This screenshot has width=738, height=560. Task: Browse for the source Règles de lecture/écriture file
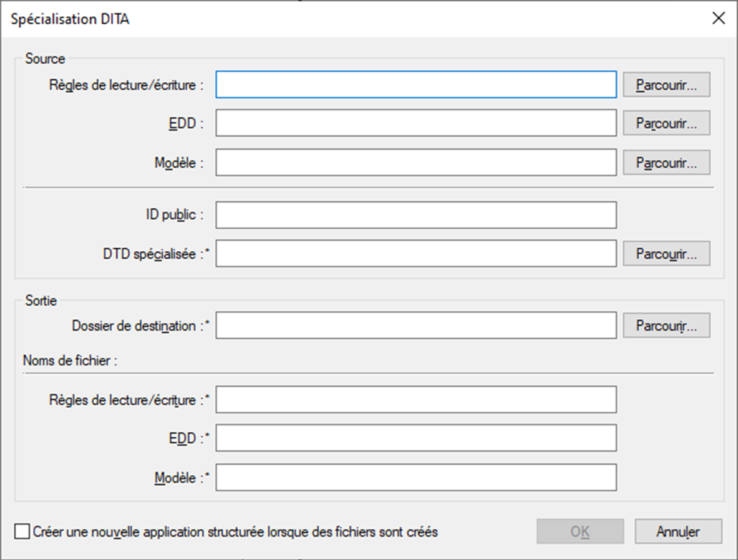coord(666,85)
